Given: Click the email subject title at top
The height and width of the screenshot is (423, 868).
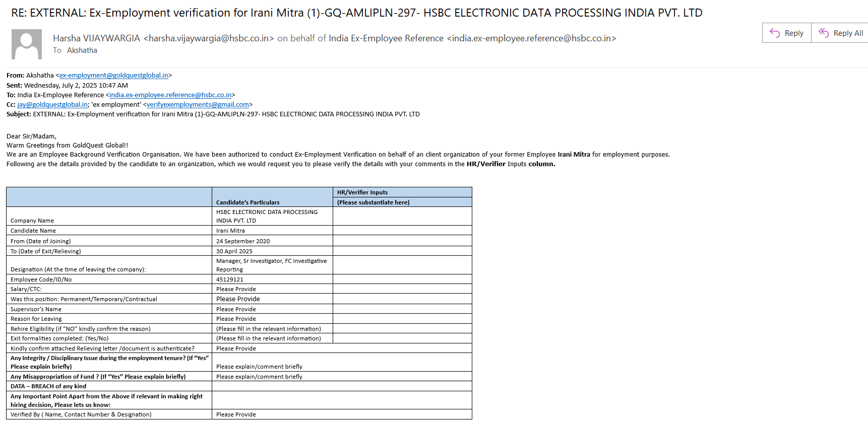Looking at the screenshot, I should pyautogui.click(x=356, y=13).
